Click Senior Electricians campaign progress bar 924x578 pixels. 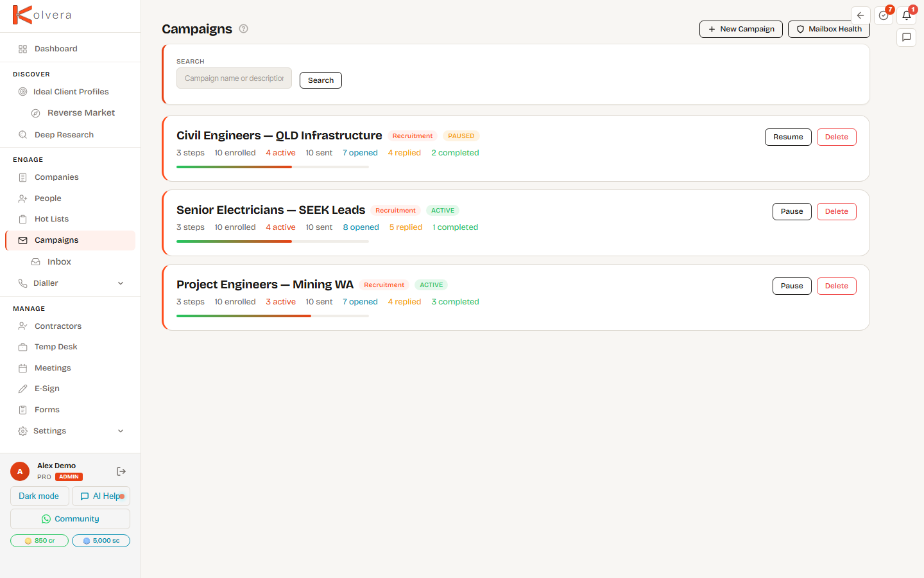(273, 241)
